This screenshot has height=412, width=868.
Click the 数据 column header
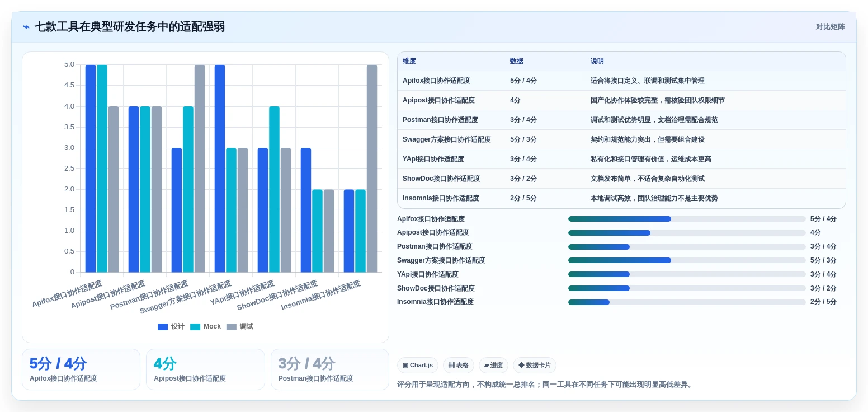pos(517,62)
